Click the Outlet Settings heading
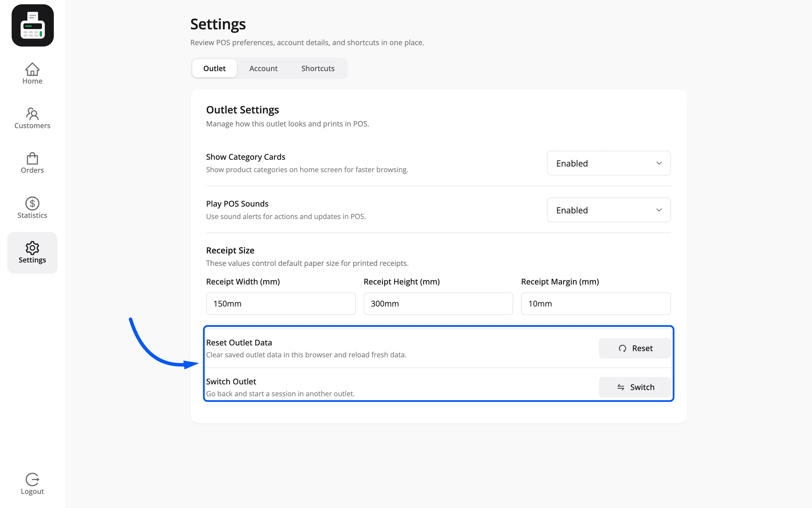 point(242,110)
